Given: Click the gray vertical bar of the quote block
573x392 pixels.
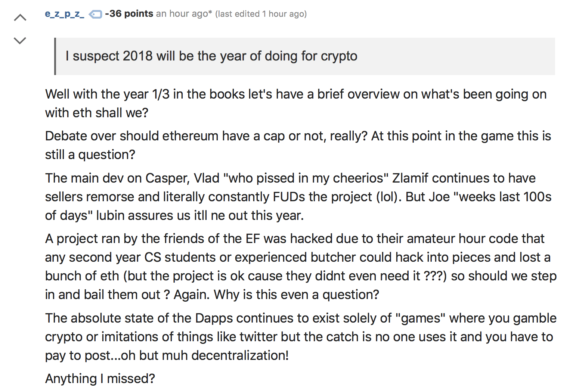Looking at the screenshot, I should [x=55, y=56].
